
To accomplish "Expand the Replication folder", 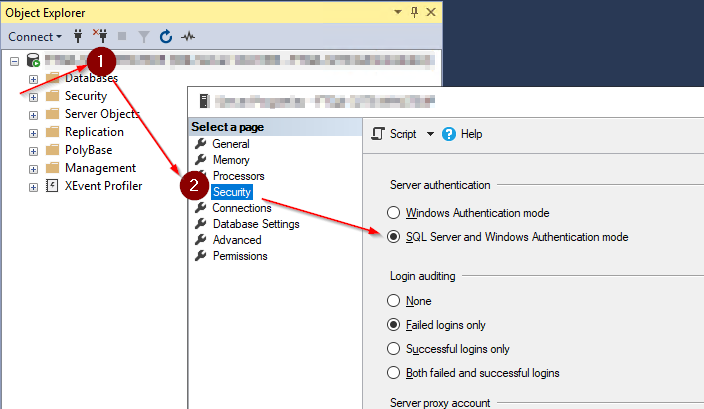I will [33, 133].
